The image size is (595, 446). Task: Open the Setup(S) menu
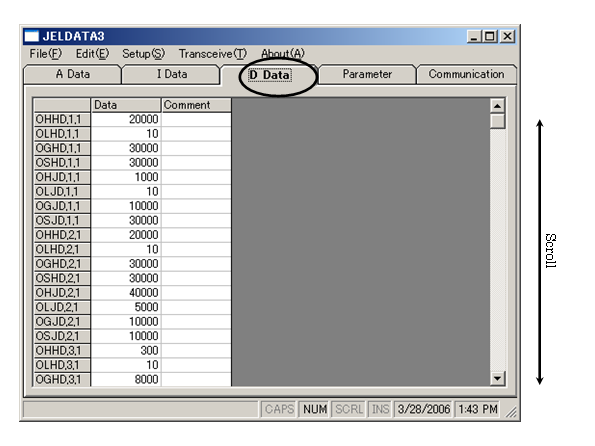[143, 54]
